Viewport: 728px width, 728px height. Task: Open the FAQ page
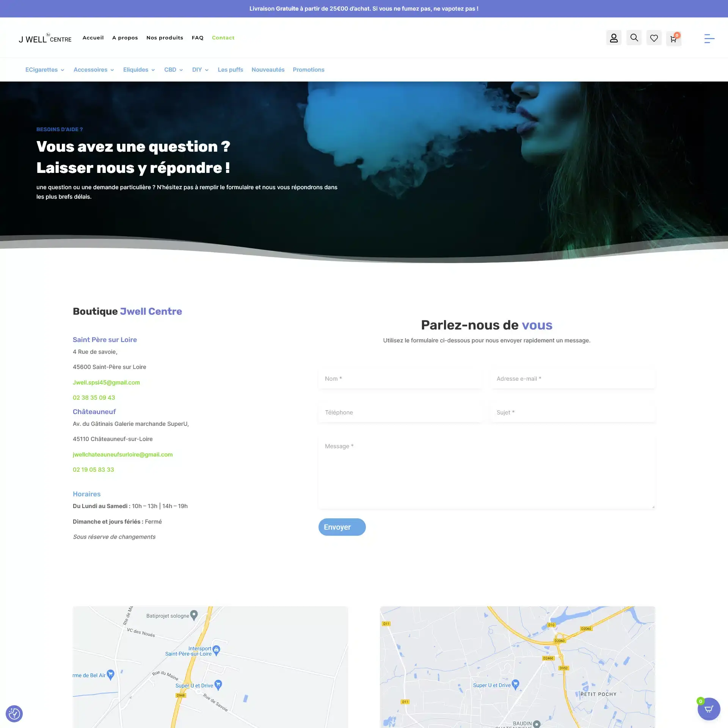198,38
